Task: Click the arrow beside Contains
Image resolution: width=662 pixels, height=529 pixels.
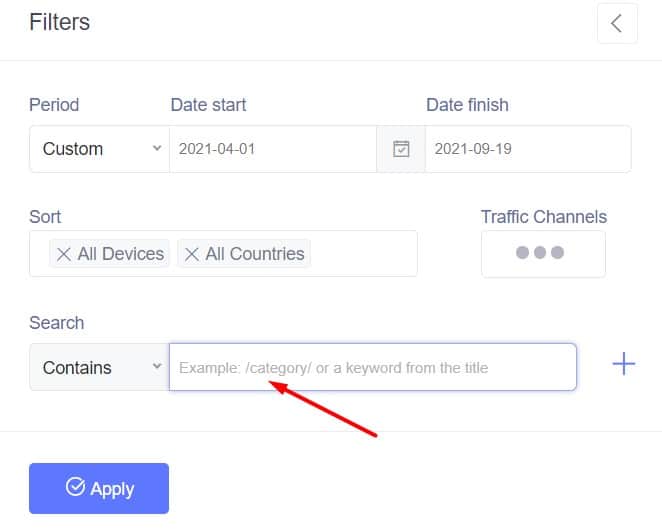Action: pyautogui.click(x=157, y=366)
